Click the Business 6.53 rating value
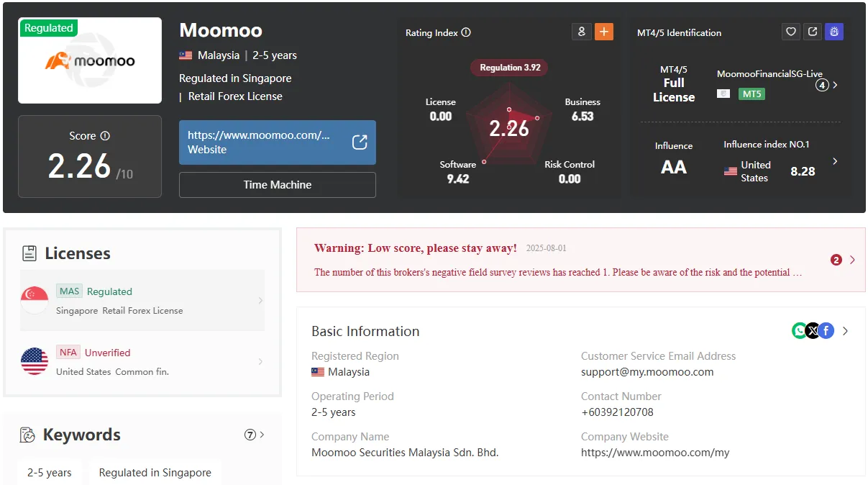The image size is (868, 485). click(583, 116)
